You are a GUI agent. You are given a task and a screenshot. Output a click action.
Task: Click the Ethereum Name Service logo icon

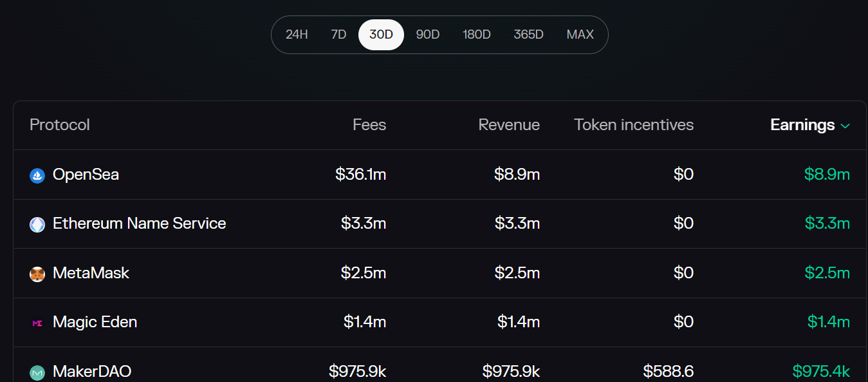click(x=37, y=224)
